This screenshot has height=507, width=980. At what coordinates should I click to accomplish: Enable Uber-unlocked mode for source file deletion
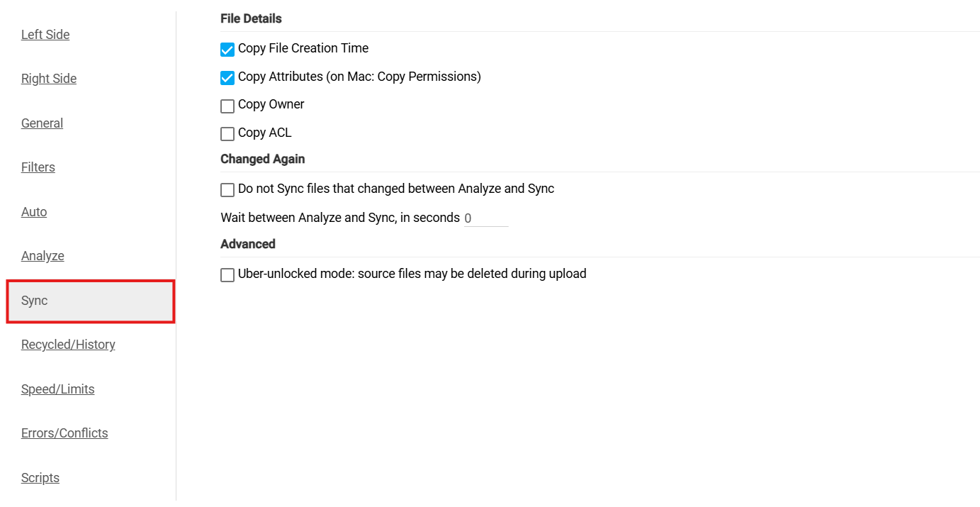pos(227,274)
